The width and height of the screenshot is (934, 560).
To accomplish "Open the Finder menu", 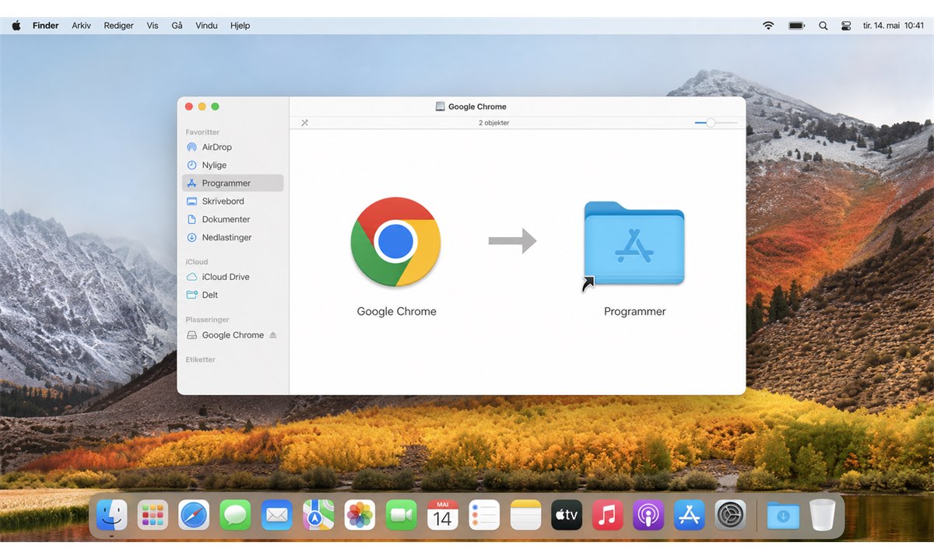I will click(45, 26).
